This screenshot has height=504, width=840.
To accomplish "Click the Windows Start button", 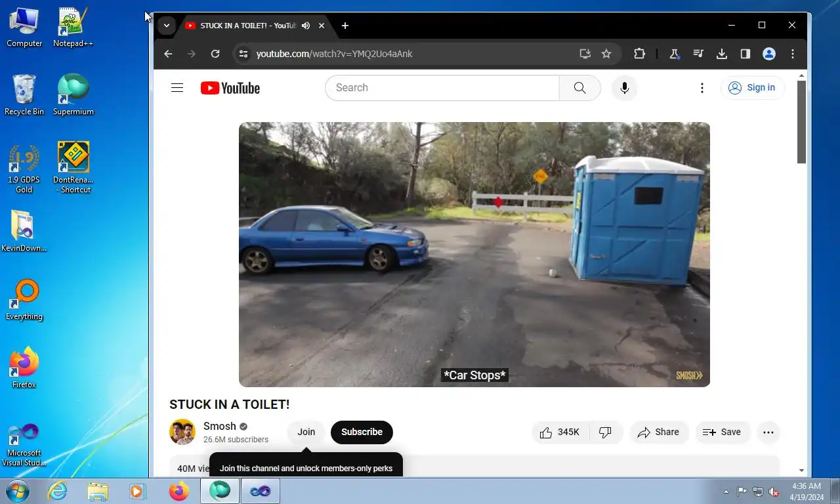I will click(x=18, y=491).
